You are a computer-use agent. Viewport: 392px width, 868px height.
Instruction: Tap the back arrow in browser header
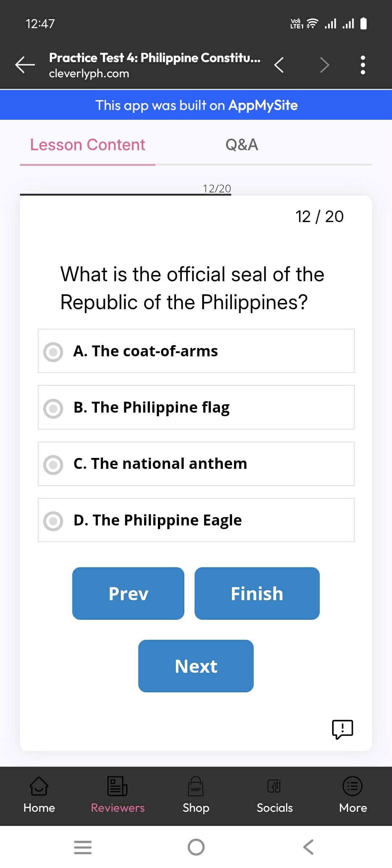pyautogui.click(x=25, y=65)
